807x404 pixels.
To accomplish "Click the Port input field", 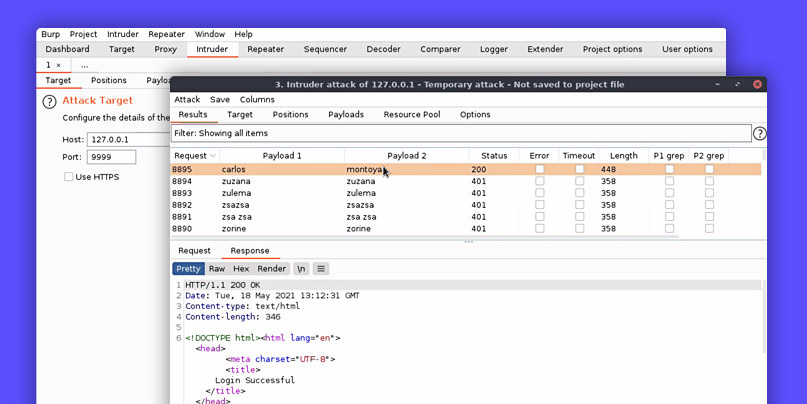I will point(111,157).
